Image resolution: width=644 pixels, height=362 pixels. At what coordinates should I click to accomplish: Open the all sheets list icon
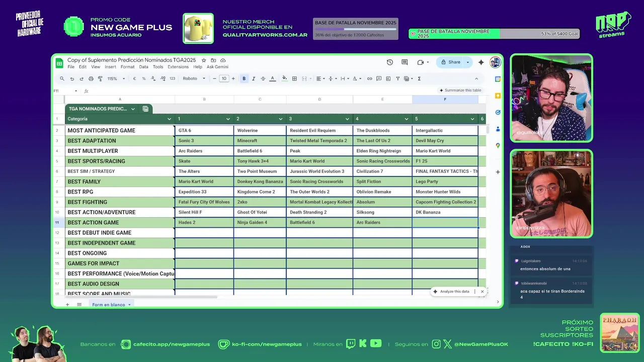click(79, 305)
